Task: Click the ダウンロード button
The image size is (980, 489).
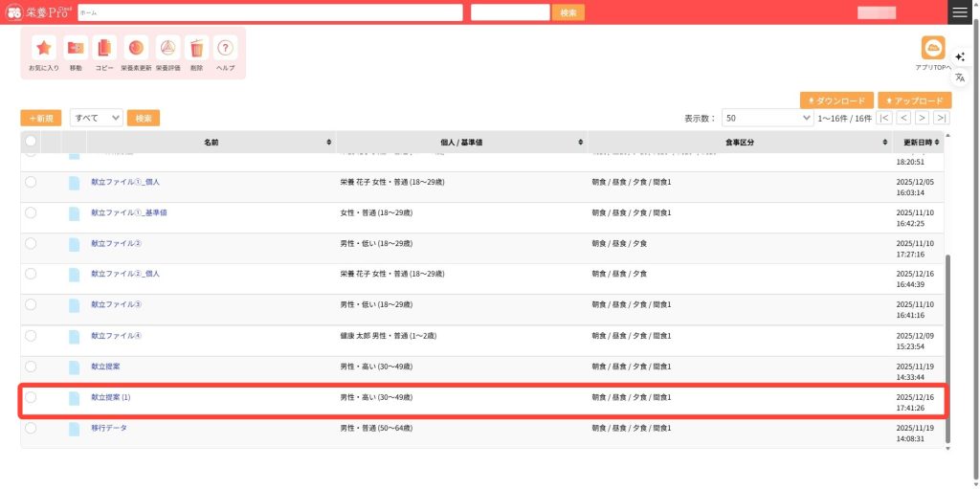Action: tap(835, 100)
